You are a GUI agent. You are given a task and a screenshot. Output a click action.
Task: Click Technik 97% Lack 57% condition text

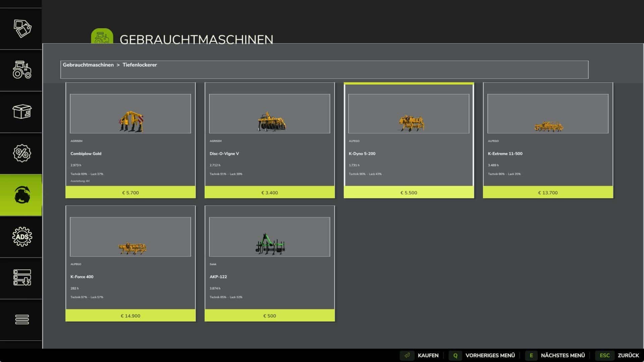click(x=87, y=297)
